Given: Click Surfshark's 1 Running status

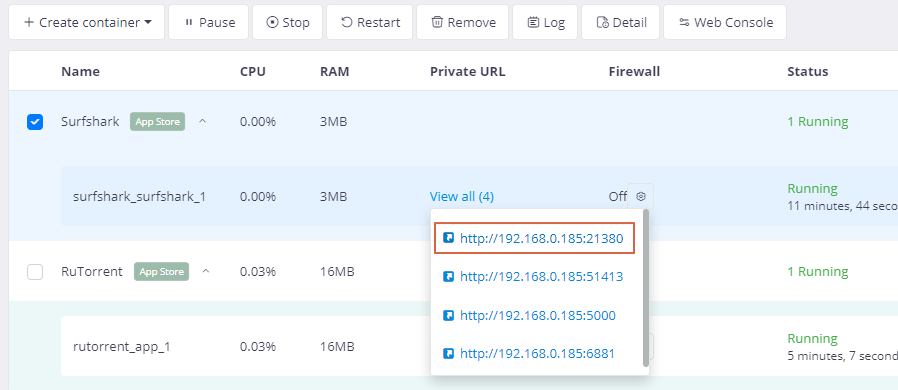Looking at the screenshot, I should tap(817, 121).
